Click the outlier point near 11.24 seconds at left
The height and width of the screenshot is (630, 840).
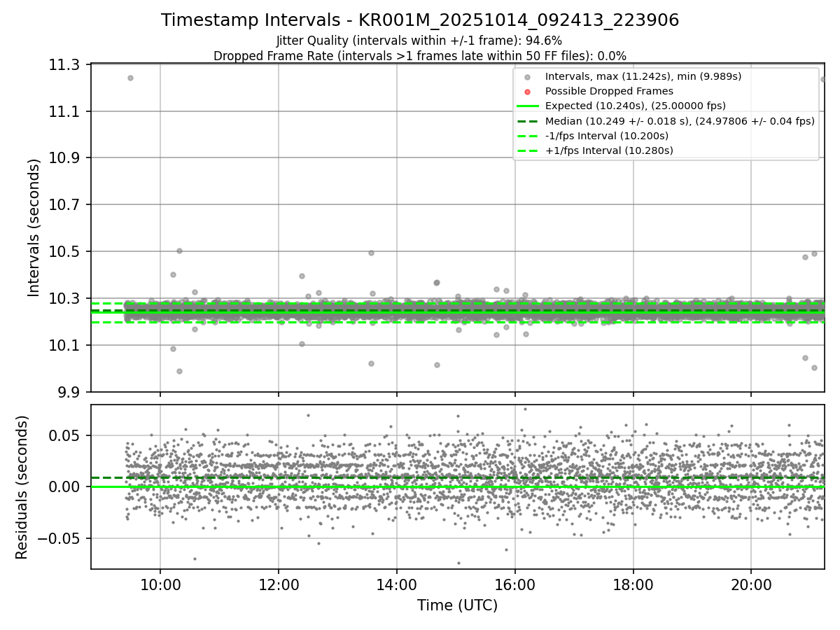(130, 78)
